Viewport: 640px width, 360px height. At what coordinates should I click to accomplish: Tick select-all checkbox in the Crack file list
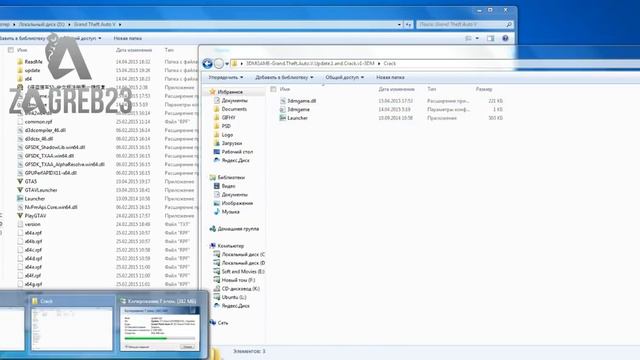pos(273,89)
